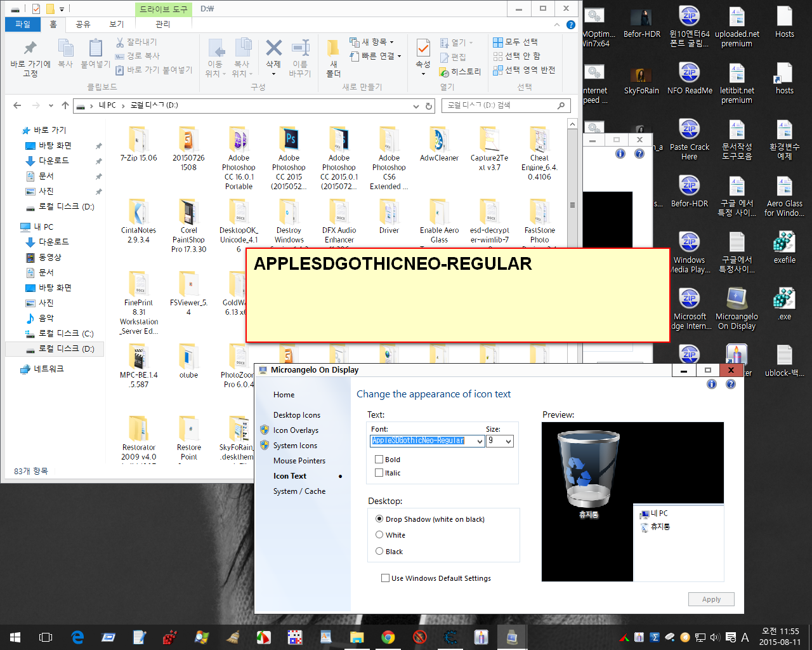Image resolution: width=812 pixels, height=650 pixels.
Task: Select Drop Shadow (white on black) option
Action: [379, 519]
